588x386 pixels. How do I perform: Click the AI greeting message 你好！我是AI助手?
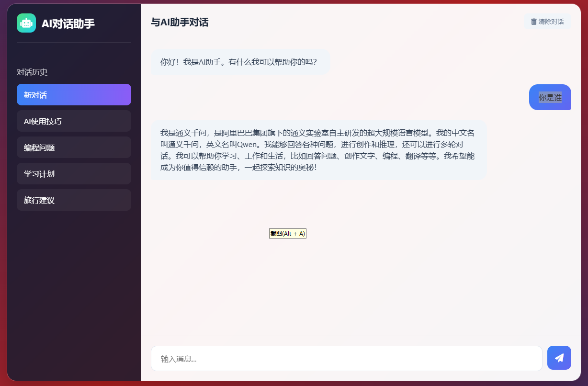(240, 62)
